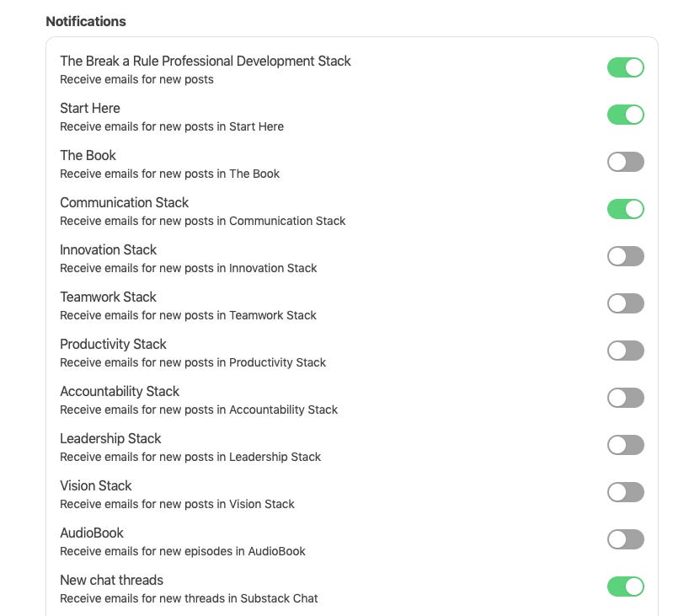Enable Productivity Stack email toggle
This screenshot has height=616, width=689.
point(625,351)
